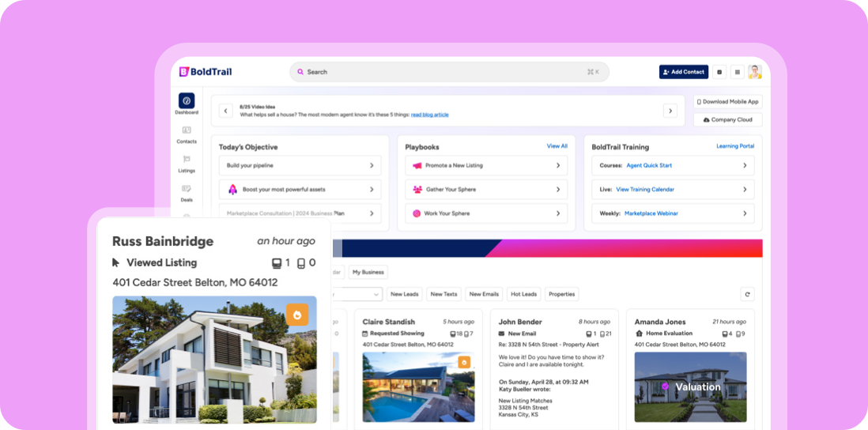This screenshot has height=430, width=868.
Task: Expand the Agent Quick Start course row
Action: tap(672, 166)
